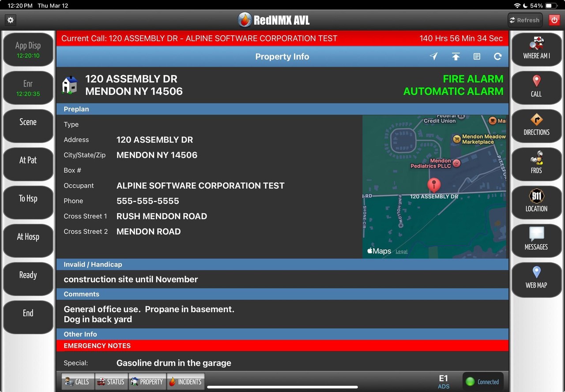Screen dimensions: 565x392
Task: Open MESSAGES
Action: (536, 240)
